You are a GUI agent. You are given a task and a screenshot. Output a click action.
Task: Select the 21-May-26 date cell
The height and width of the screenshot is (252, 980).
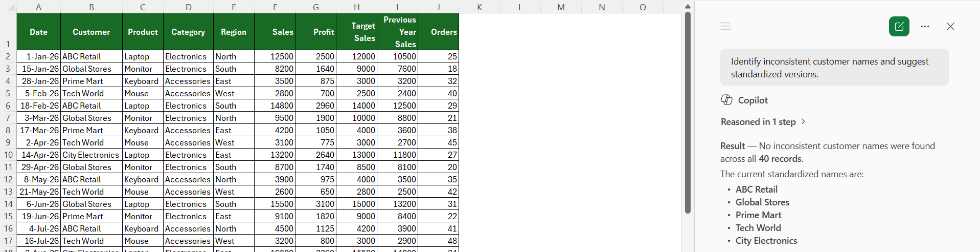point(38,192)
